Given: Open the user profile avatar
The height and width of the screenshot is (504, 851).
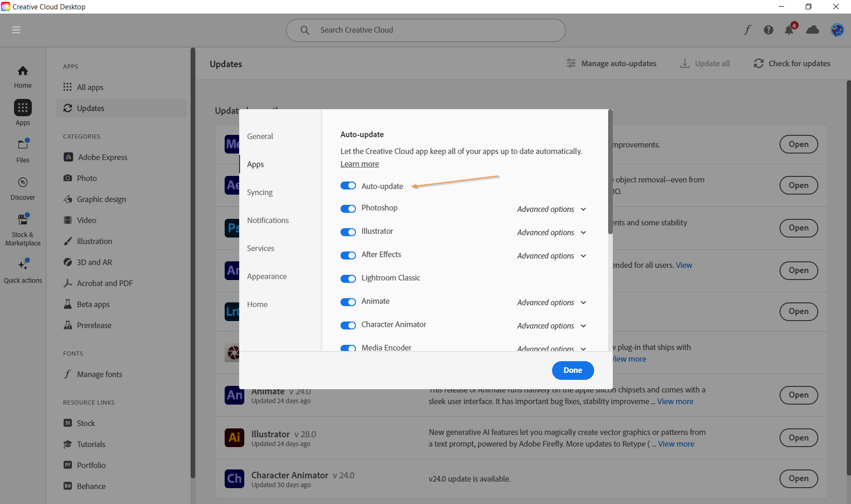Looking at the screenshot, I should point(837,30).
